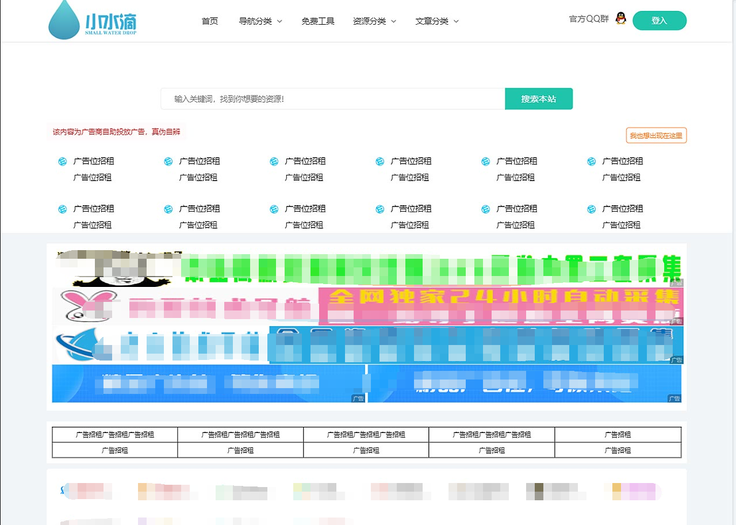Expand the 资源分类 dropdown menu
This screenshot has width=736, height=525.
(374, 20)
